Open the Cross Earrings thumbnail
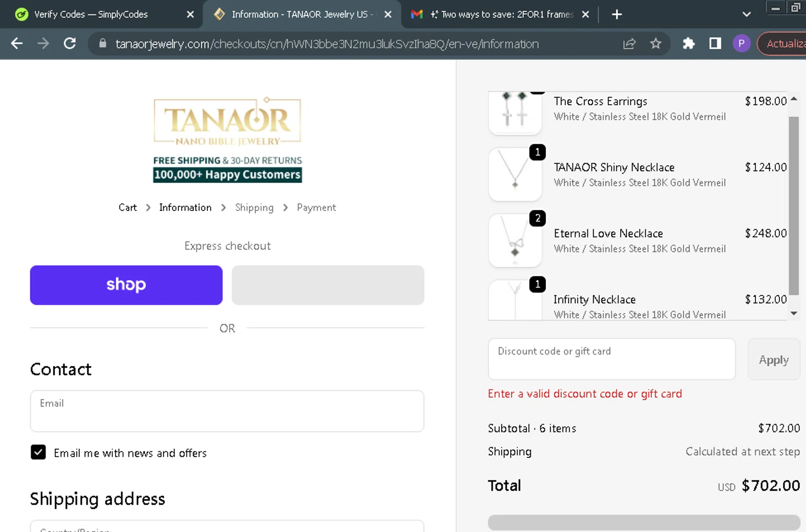This screenshot has height=532, width=806. (515, 113)
